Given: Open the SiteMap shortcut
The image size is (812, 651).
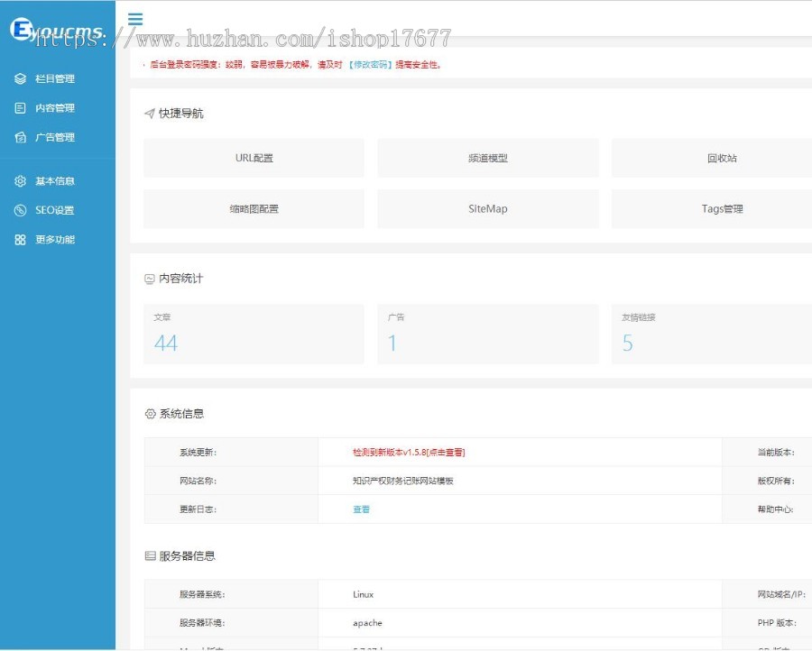Looking at the screenshot, I should coord(488,208).
